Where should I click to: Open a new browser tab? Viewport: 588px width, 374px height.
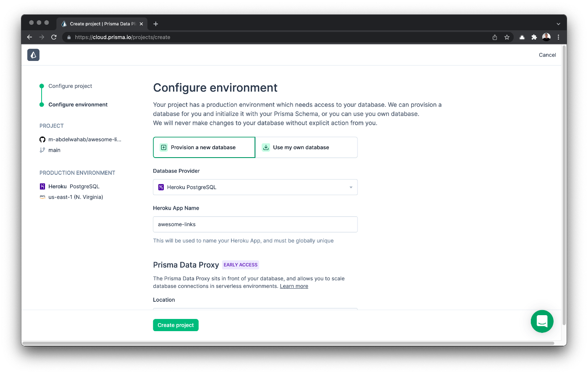[156, 24]
